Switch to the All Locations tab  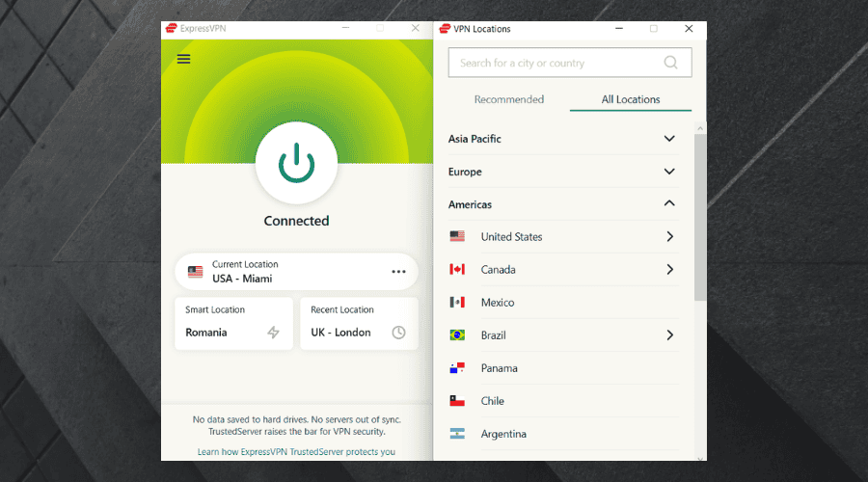point(631,99)
